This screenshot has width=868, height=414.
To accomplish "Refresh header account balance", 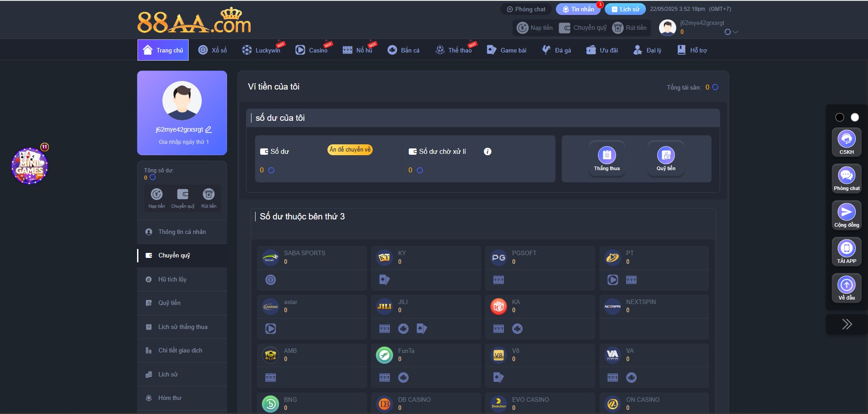I will [727, 32].
